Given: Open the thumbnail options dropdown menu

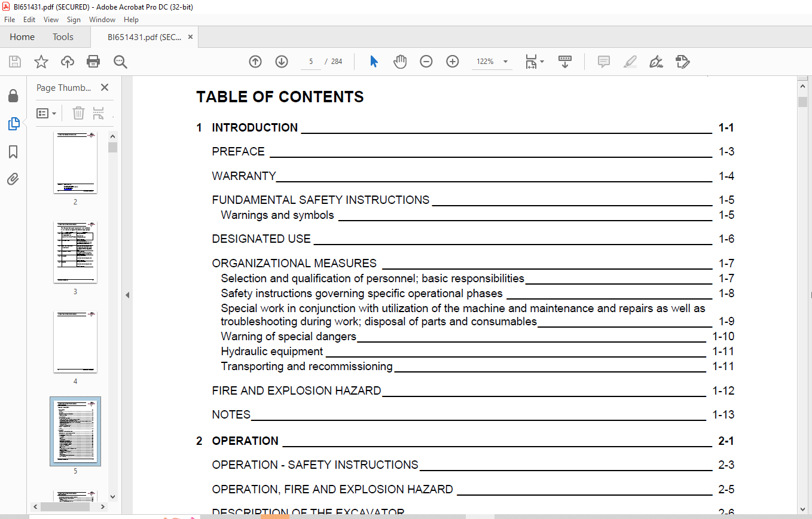Looking at the screenshot, I should [x=47, y=113].
